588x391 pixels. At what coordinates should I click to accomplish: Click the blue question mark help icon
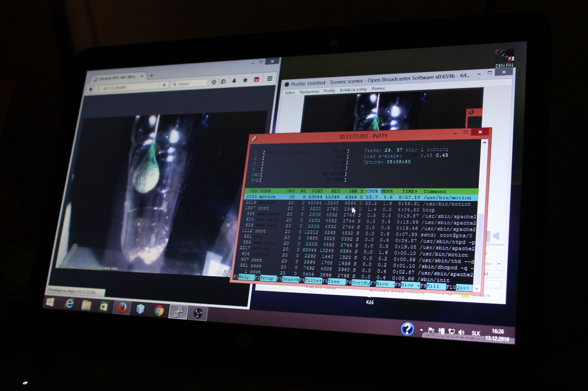407,329
